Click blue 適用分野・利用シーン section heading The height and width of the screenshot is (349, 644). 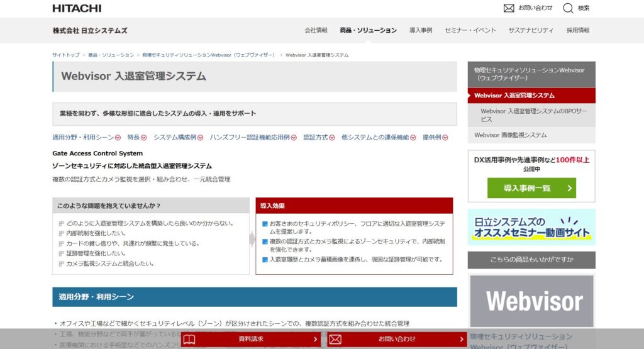[x=255, y=297]
